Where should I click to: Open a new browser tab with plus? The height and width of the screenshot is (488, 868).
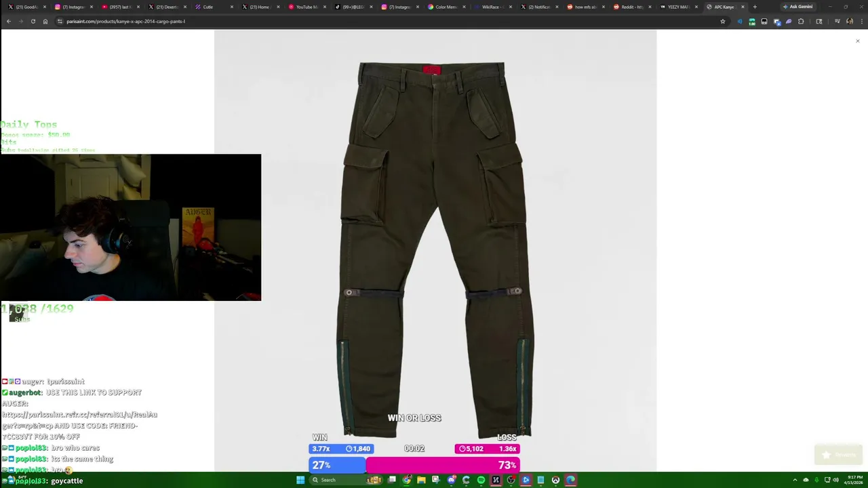(x=755, y=7)
